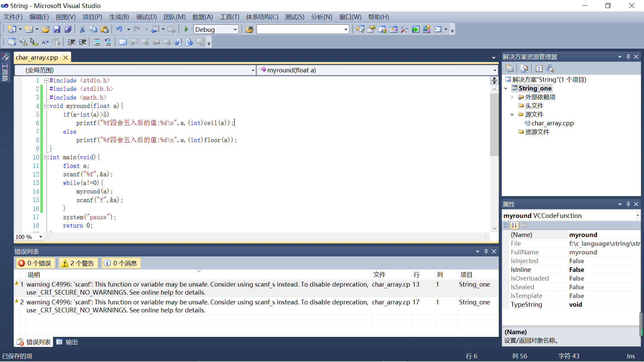This screenshot has width=644, height=362.
Task: Toggle a bookmark on current line
Action: pos(123,42)
